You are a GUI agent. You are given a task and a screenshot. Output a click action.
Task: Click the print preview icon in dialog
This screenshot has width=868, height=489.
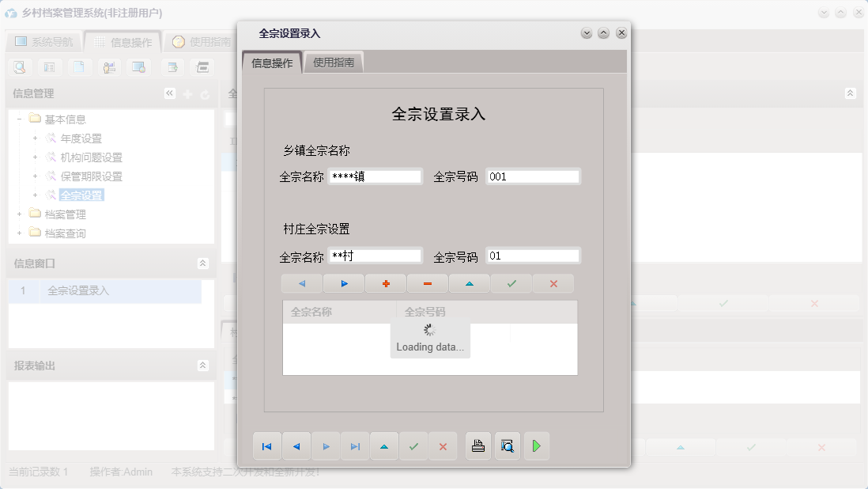pyautogui.click(x=507, y=445)
